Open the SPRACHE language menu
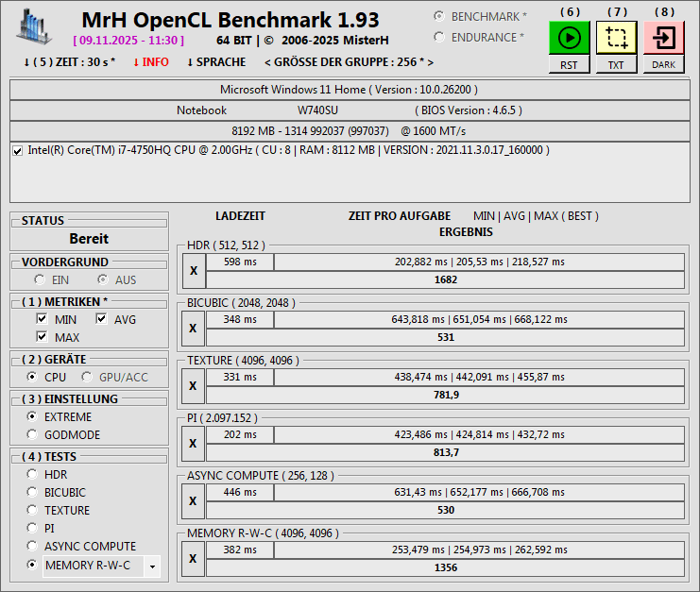This screenshot has width=700, height=592. (216, 62)
